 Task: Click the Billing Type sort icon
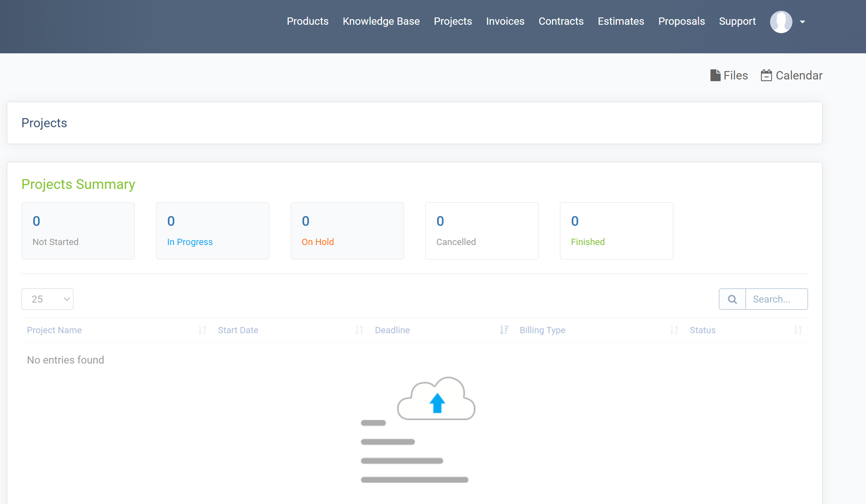[674, 330]
